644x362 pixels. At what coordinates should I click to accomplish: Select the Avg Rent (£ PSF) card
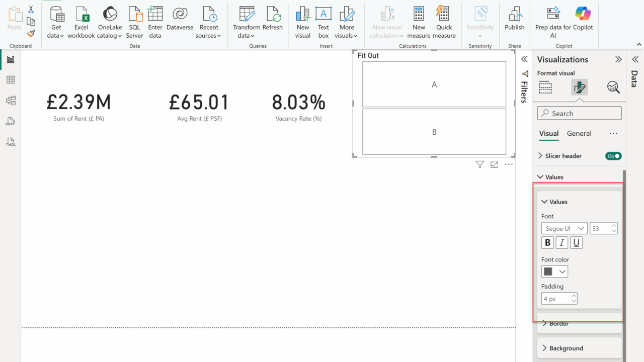199,108
